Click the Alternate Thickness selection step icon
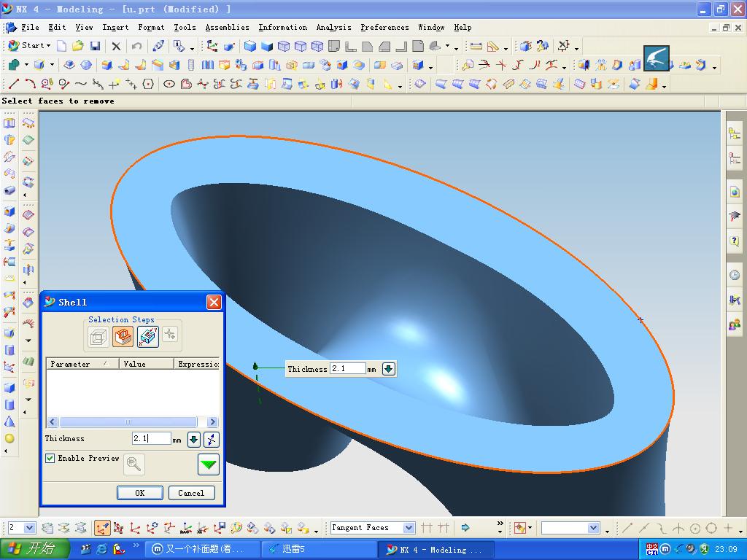 [147, 337]
